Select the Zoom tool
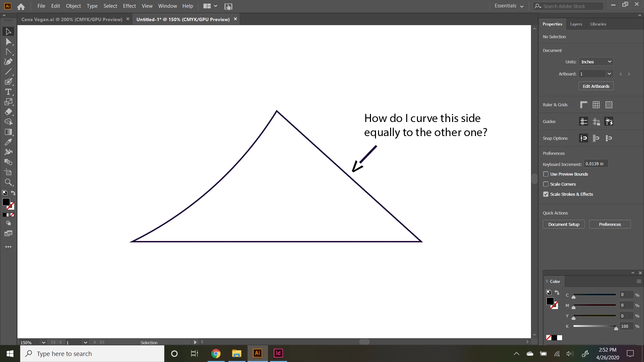This screenshot has height=362, width=644. pos(8,182)
